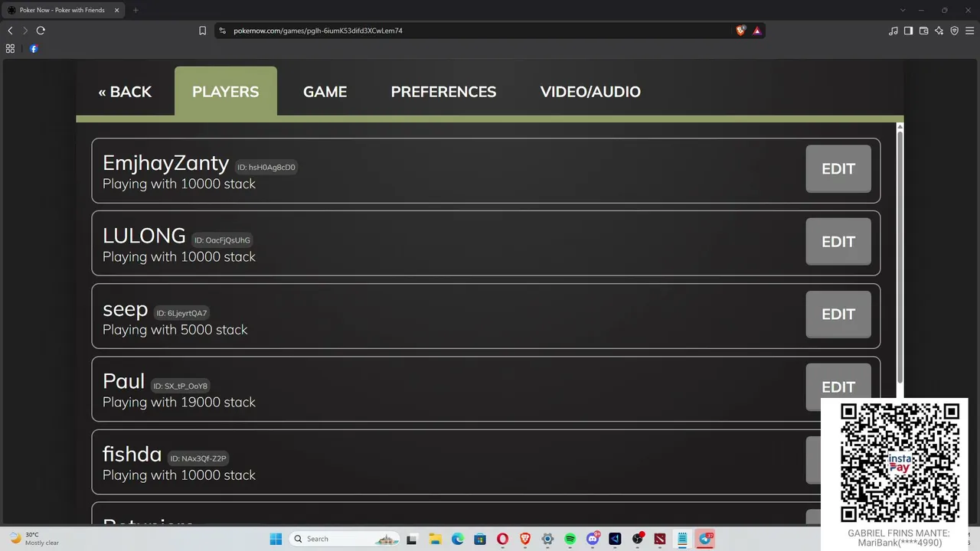Image resolution: width=980 pixels, height=551 pixels.
Task: Click the pokernow.com address bar URL
Action: point(318,31)
